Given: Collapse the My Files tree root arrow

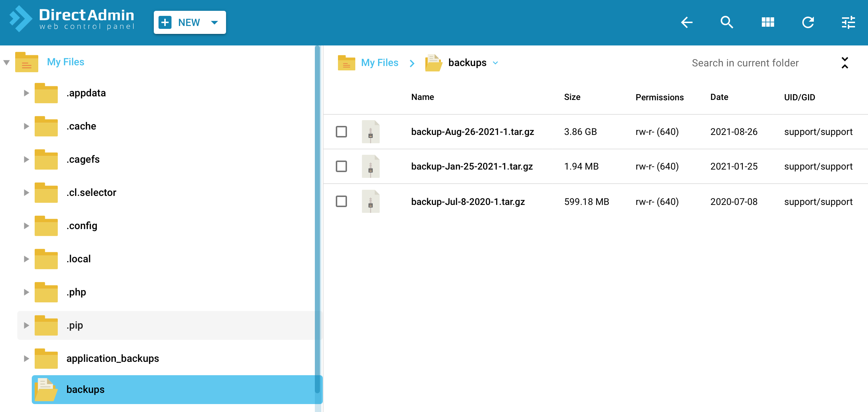Looking at the screenshot, I should pyautogui.click(x=6, y=62).
